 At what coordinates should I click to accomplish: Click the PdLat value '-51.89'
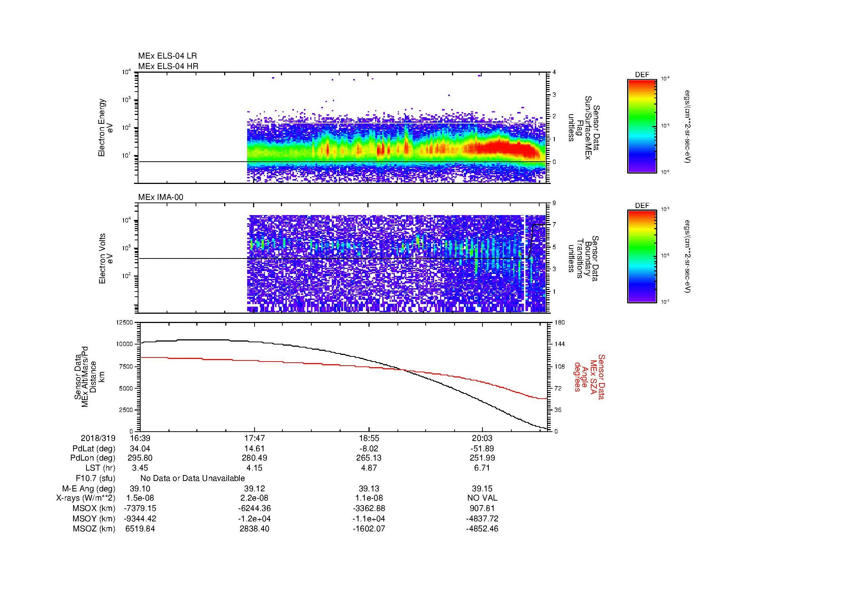pyautogui.click(x=482, y=449)
